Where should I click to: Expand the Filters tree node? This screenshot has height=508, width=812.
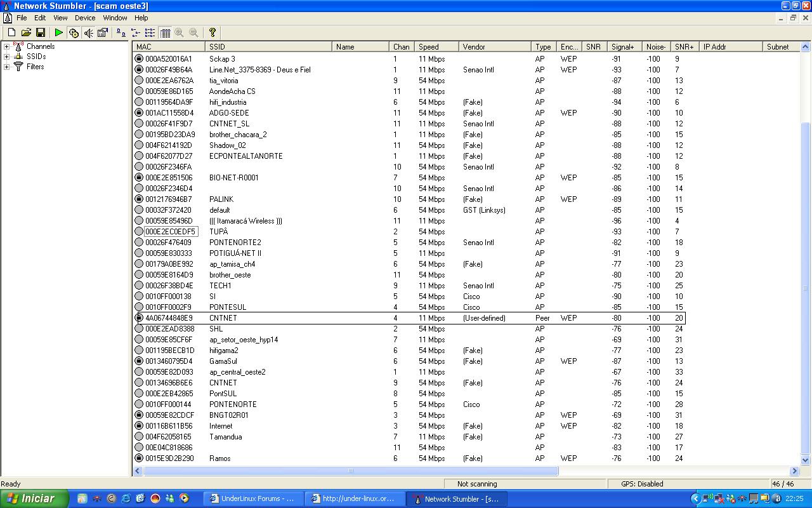pyautogui.click(x=6, y=67)
